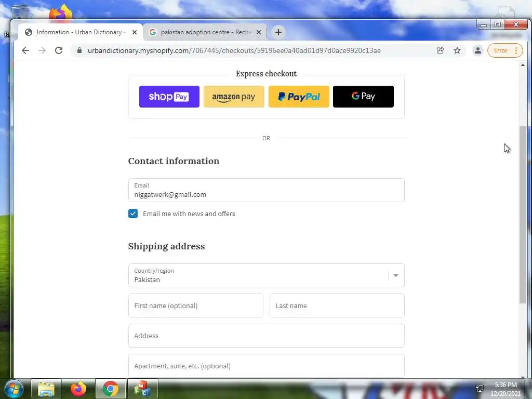Select the Chrome taskbar icon
Screen dimensions: 532x399
point(110,389)
